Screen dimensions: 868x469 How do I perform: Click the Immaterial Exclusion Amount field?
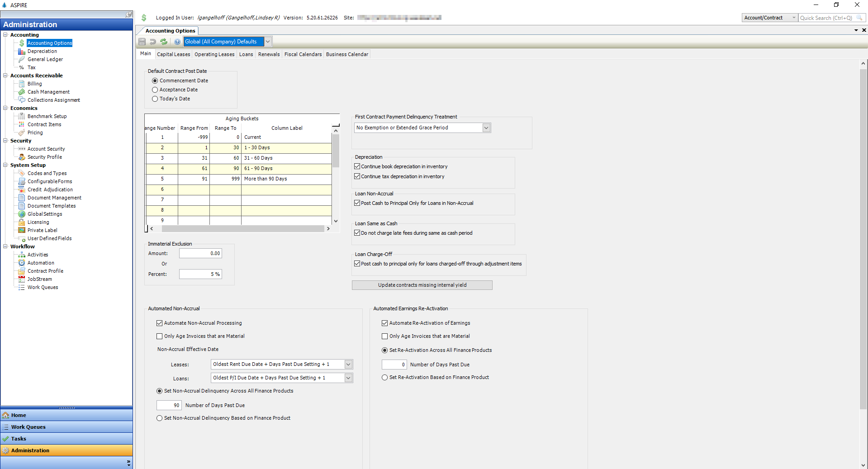pos(200,253)
